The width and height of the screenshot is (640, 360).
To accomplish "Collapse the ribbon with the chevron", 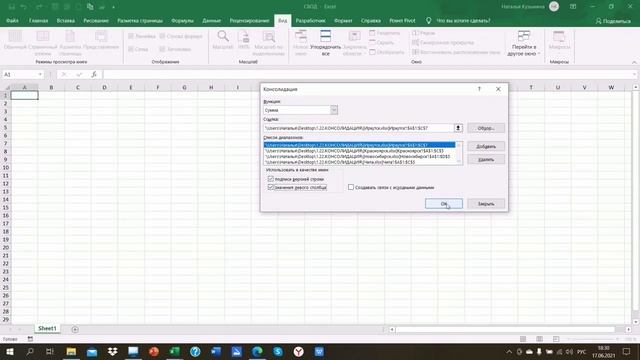I will [x=634, y=62].
